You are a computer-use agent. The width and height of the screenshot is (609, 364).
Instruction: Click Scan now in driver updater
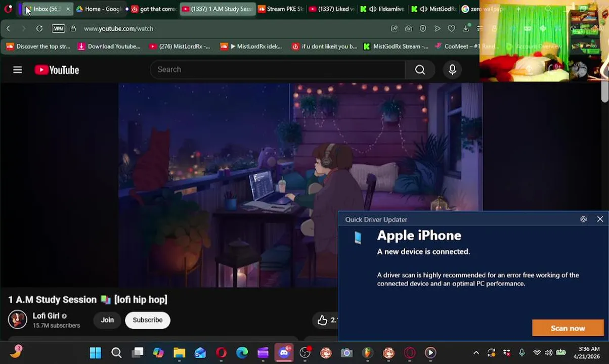(568, 328)
